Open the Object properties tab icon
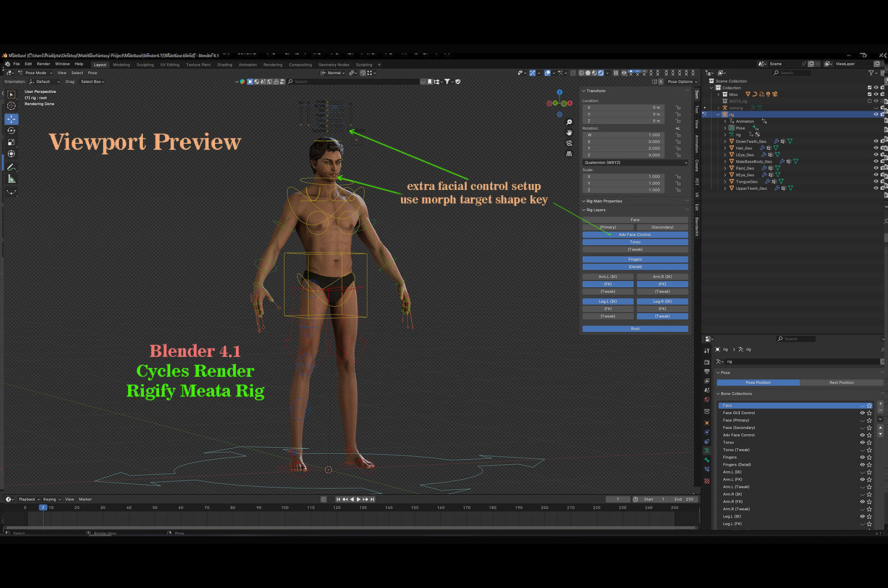Image resolution: width=888 pixels, height=588 pixels. (707, 423)
